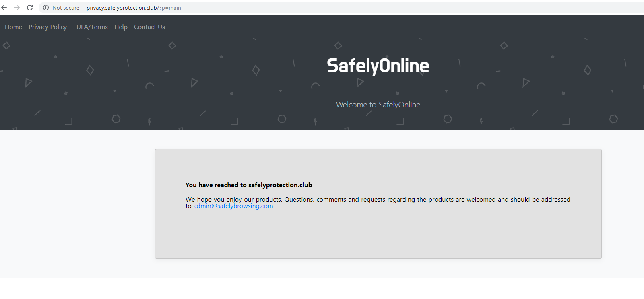
Task: Reload the current page
Action: point(30,8)
